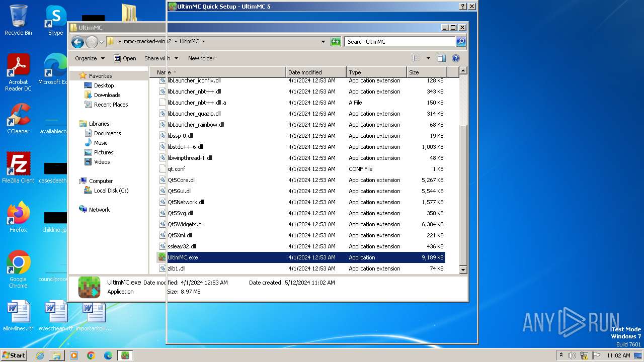Select the qt.conf file
Image resolution: width=644 pixels, height=362 pixels.
click(301, 169)
